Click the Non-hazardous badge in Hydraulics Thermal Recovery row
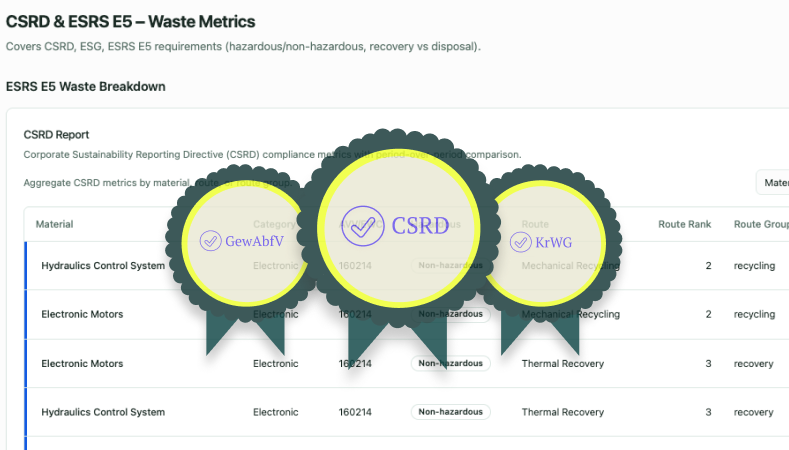 point(450,412)
